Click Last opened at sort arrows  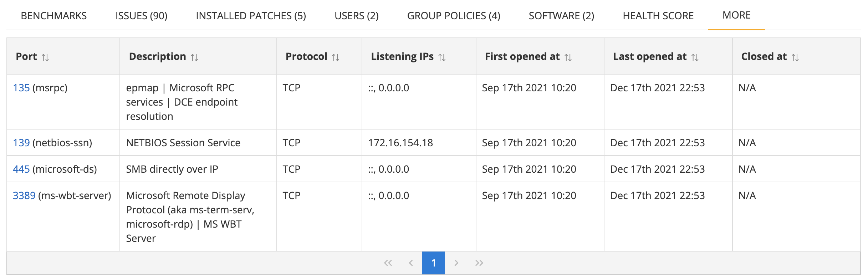(695, 57)
